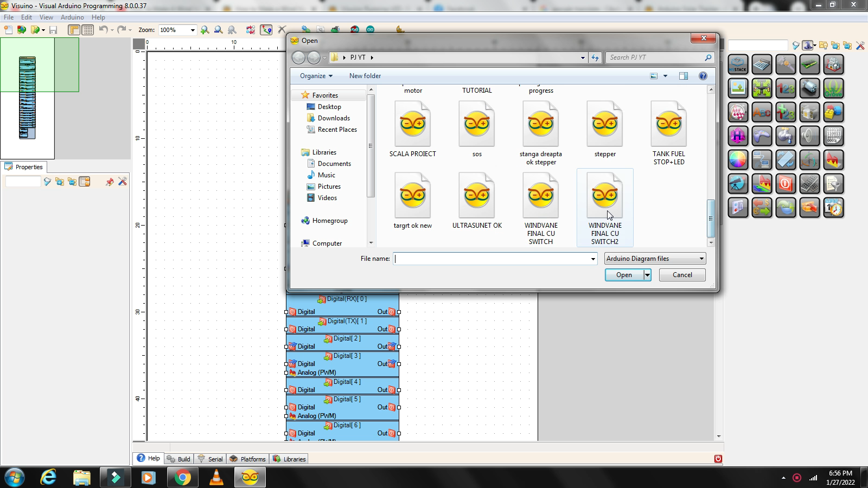Image resolution: width=868 pixels, height=488 pixels.
Task: Select the TANK FUEL STOP+LED file
Action: [x=668, y=134]
